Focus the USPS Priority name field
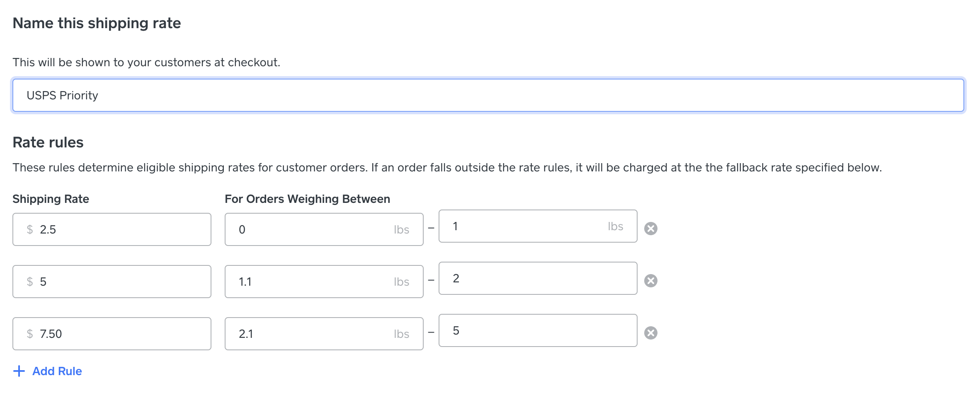980x395 pixels. point(488,95)
